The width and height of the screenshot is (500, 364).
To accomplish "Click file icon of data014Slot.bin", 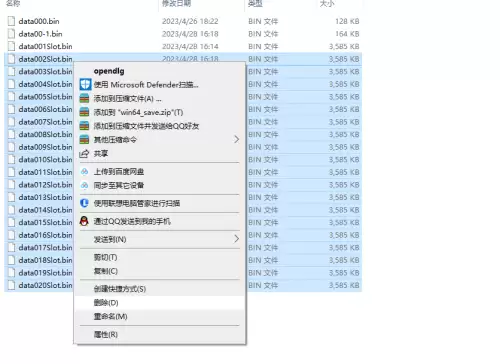I will [11, 210].
